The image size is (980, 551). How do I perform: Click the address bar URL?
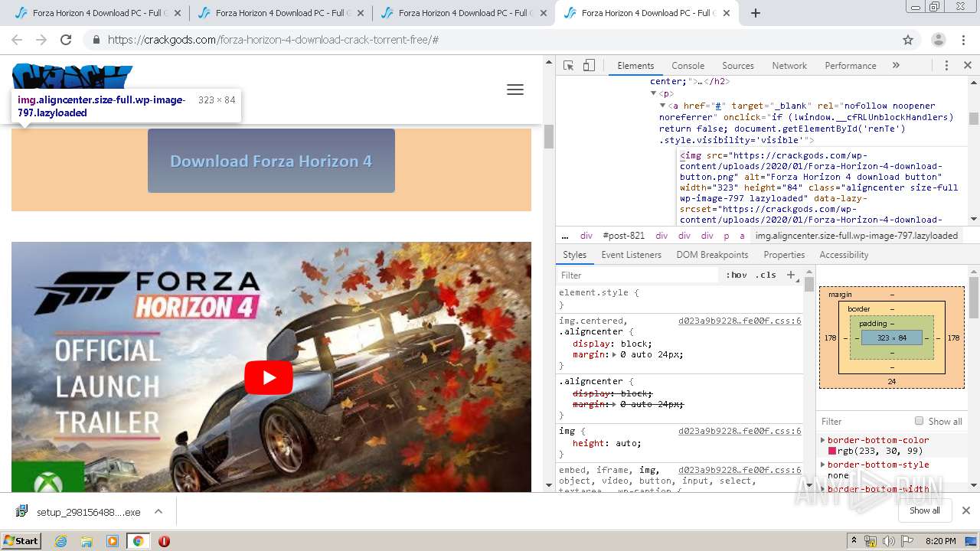273,40
